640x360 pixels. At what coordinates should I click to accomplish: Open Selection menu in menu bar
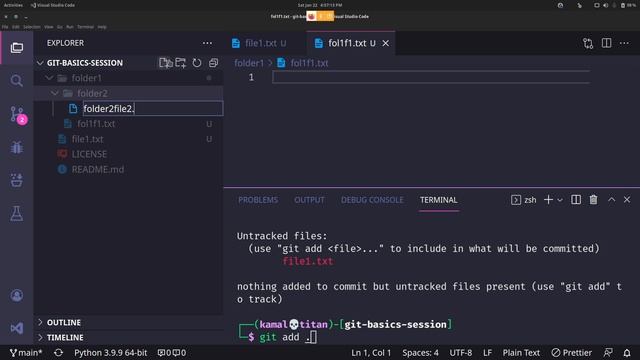[x=31, y=27]
